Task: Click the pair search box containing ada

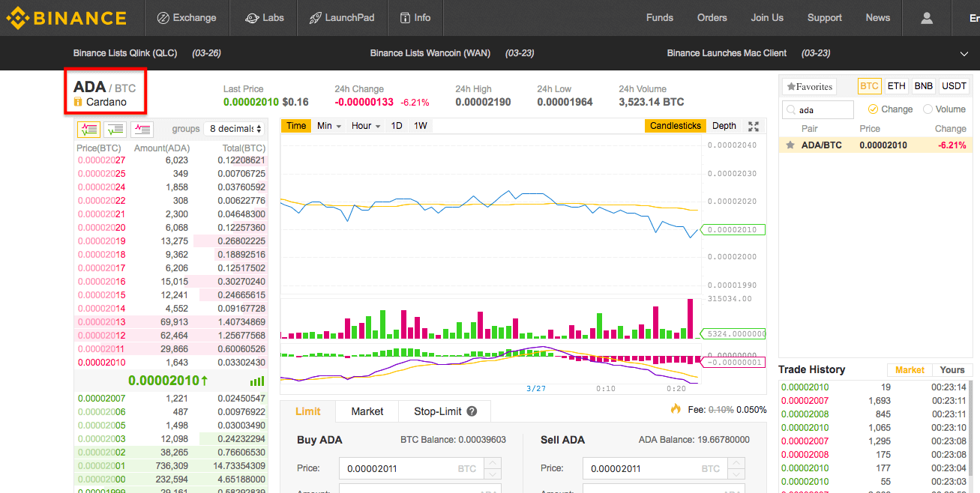Action: (x=818, y=110)
